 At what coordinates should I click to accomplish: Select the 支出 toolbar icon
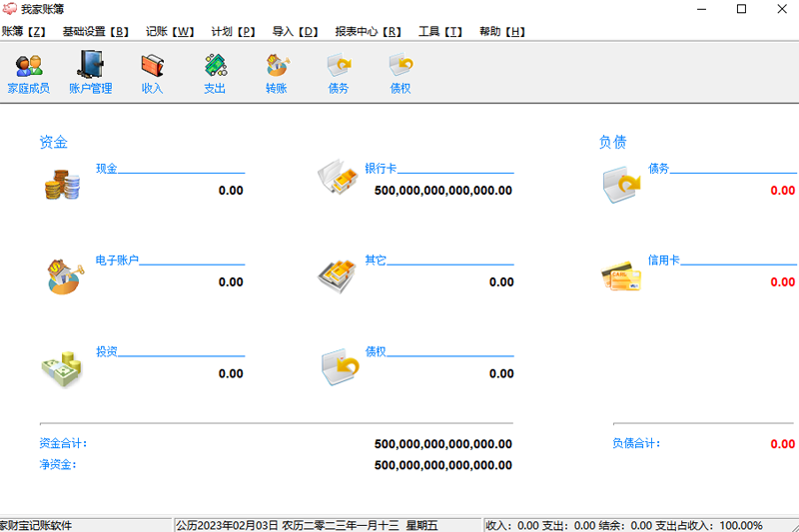click(215, 74)
